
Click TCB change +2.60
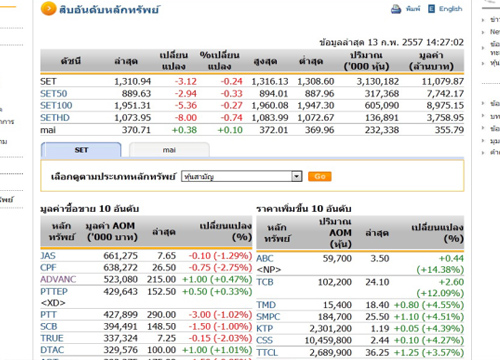point(451,282)
